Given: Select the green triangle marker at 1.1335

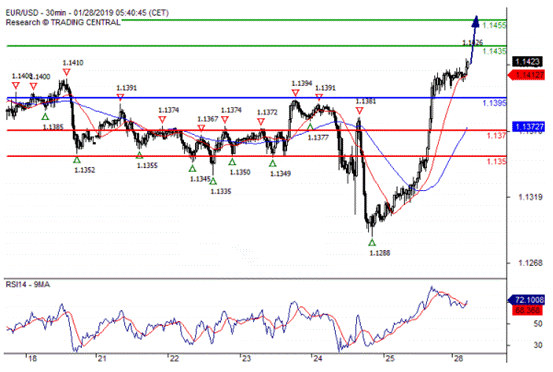Looking at the screenshot, I should (213, 181).
